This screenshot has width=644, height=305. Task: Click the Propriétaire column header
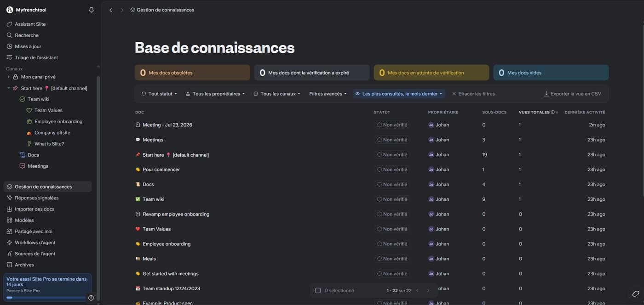tap(443, 112)
